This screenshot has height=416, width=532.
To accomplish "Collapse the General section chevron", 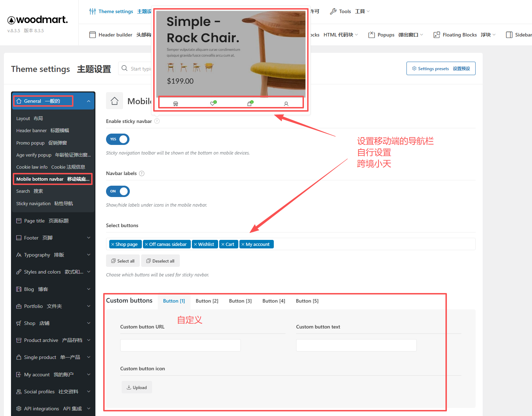I will tap(89, 101).
